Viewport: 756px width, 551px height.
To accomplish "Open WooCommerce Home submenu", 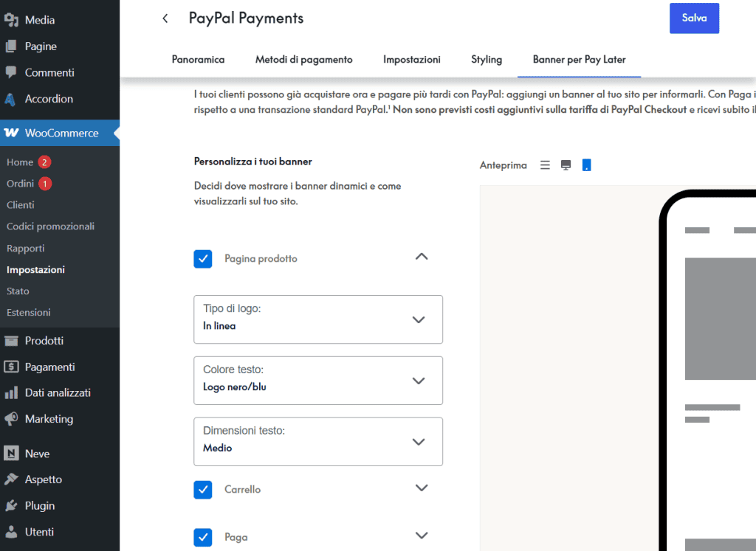I will tap(20, 162).
